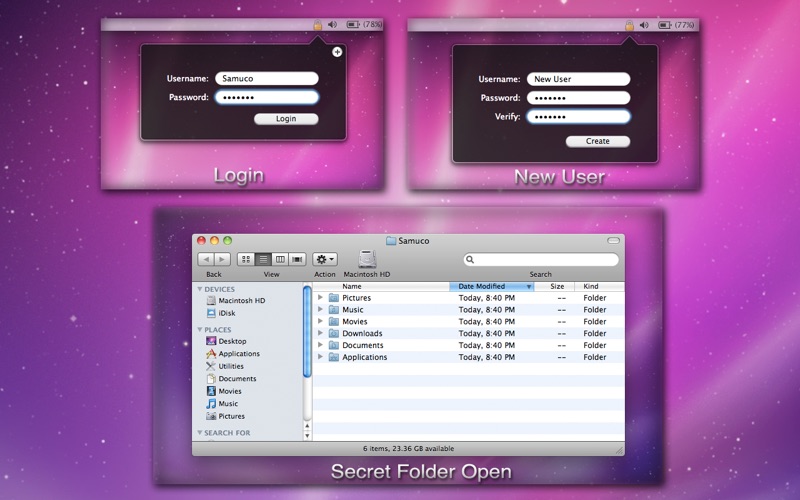The height and width of the screenshot is (500, 800).
Task: Click the lock icon in Login menu bar
Action: click(x=317, y=24)
